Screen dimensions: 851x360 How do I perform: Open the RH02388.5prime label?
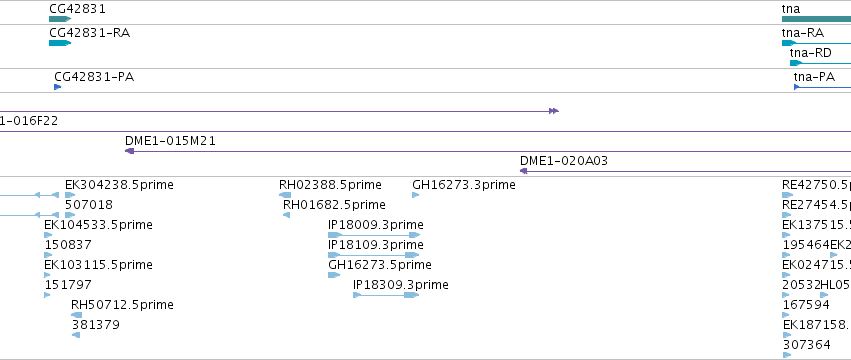(330, 185)
